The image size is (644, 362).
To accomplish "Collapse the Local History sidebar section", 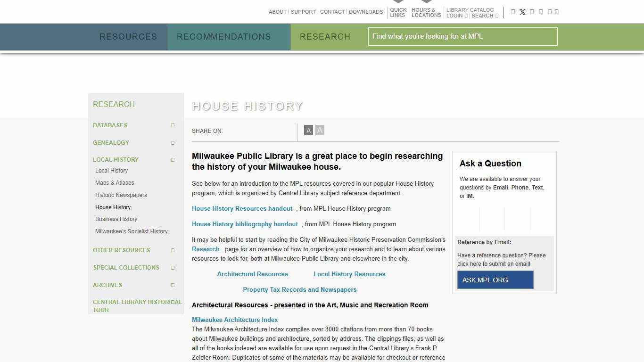I will pos(173,160).
